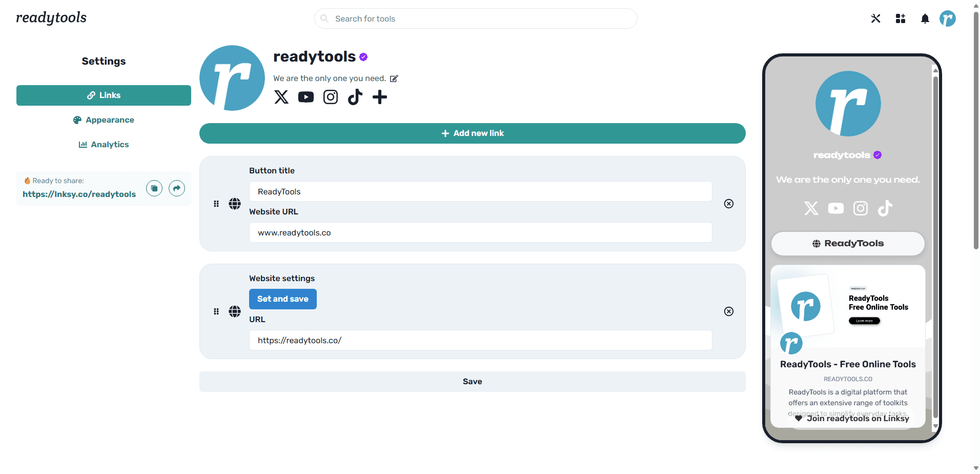Remove the ReadyTools button link card
The width and height of the screenshot is (980, 474).
pos(728,204)
